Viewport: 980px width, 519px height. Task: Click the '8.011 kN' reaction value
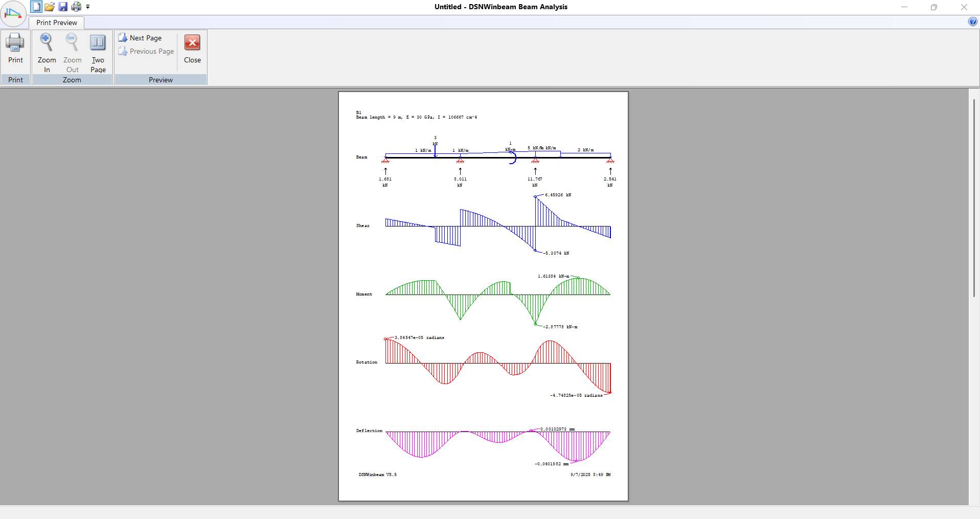[x=460, y=182]
